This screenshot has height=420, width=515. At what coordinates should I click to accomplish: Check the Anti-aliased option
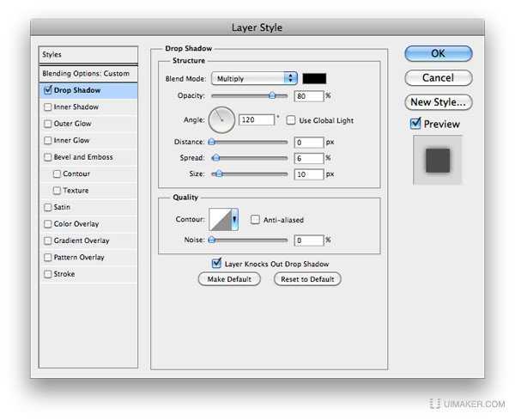coord(255,220)
